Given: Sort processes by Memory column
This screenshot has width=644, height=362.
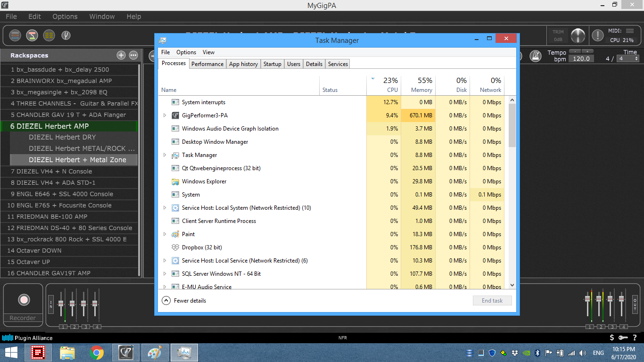Looking at the screenshot, I should 418,85.
